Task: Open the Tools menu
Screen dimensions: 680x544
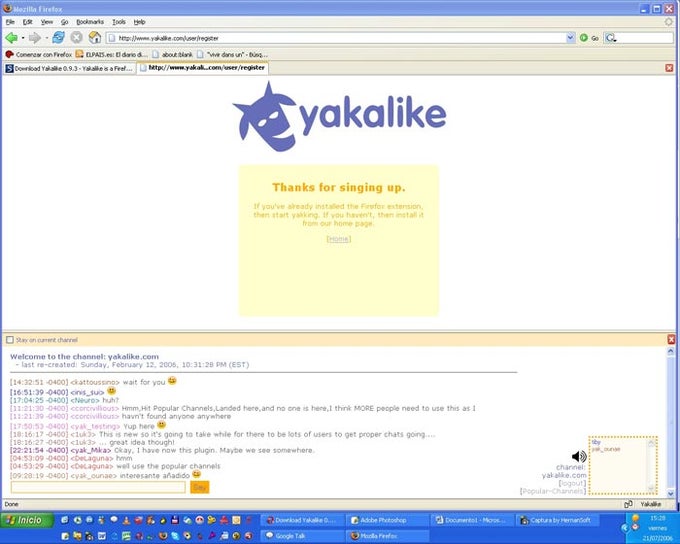Action: [119, 22]
